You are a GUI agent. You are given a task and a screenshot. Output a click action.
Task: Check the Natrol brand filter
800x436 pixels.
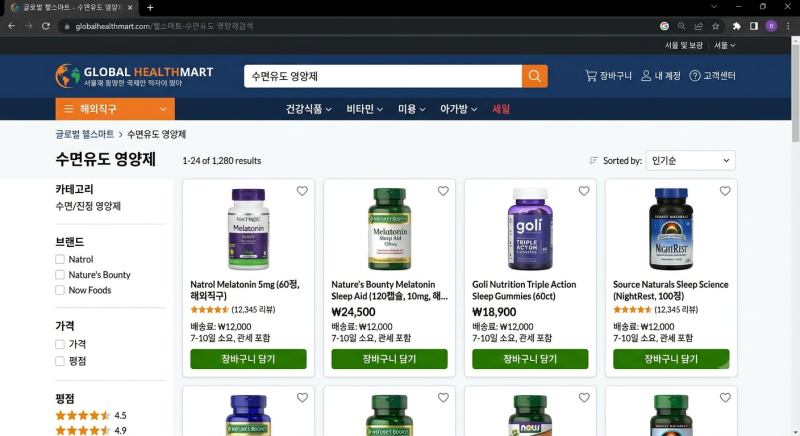(x=60, y=260)
